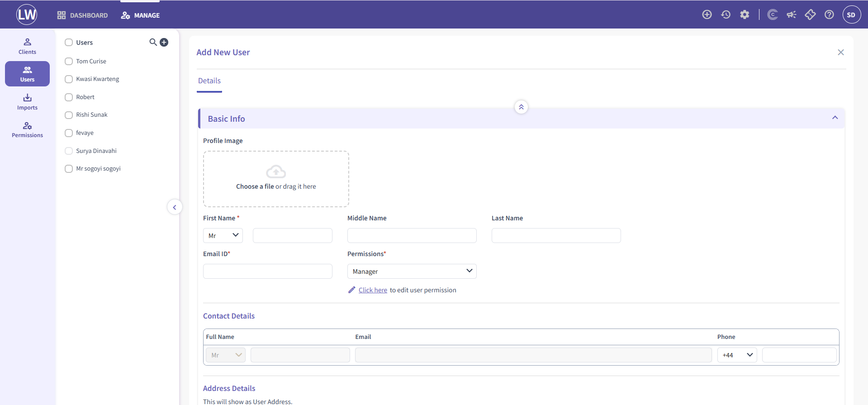868x405 pixels.
Task: Switch to the Details tab
Action: click(x=209, y=81)
